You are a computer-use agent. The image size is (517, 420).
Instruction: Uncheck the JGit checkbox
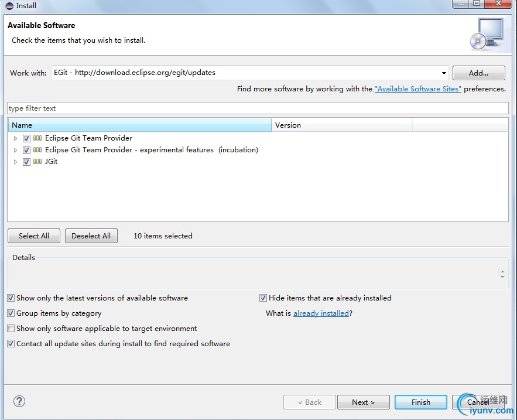click(x=26, y=162)
